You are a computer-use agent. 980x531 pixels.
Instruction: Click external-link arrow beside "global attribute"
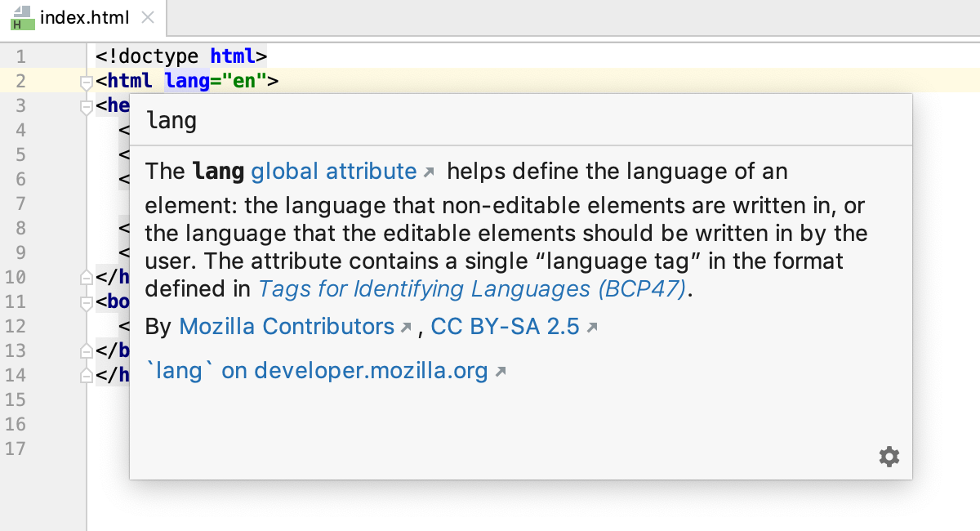tap(430, 171)
